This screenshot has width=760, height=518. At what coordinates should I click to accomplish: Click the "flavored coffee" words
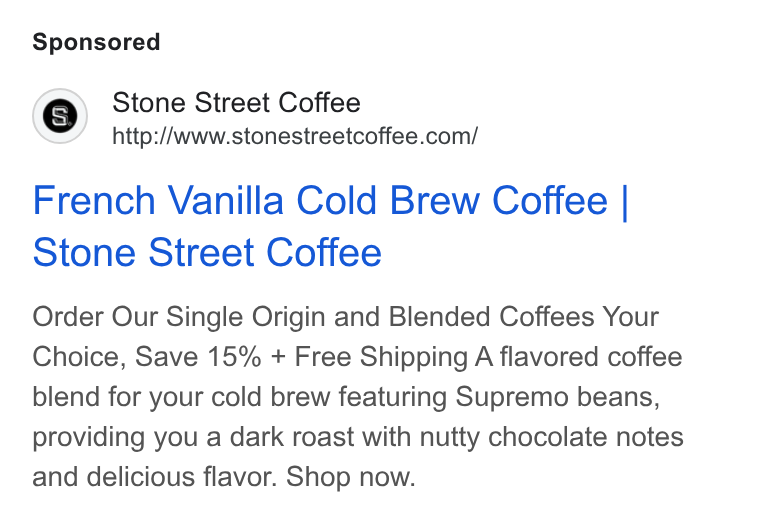click(591, 357)
